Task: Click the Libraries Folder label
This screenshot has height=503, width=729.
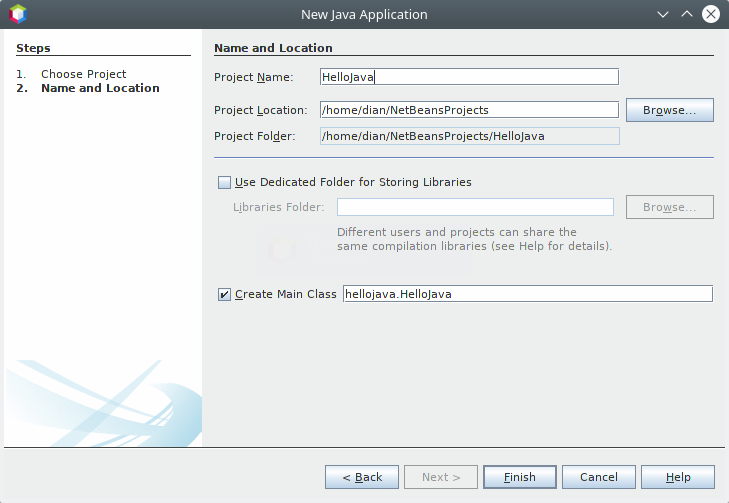Action: point(278,207)
